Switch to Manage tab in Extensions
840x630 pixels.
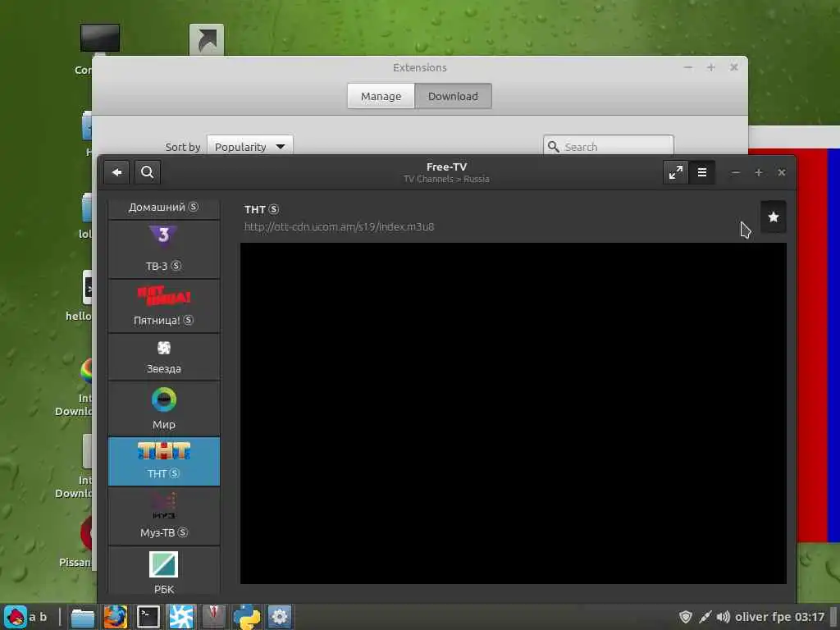pos(381,97)
